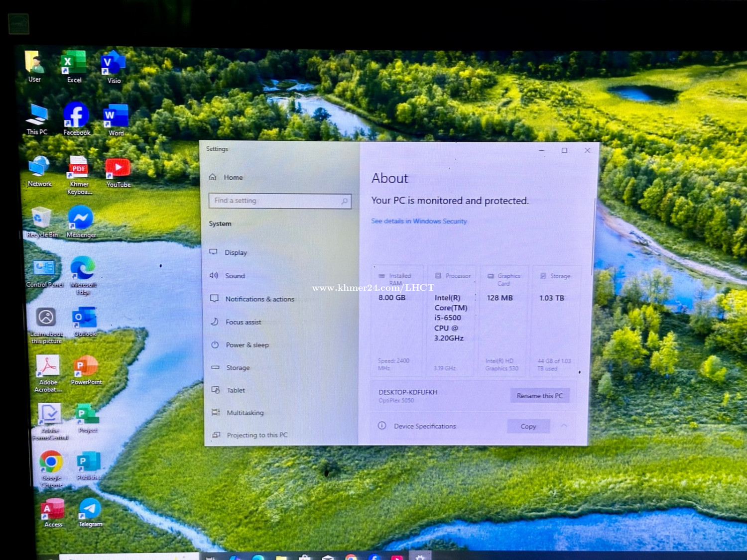This screenshot has height=560, width=747.
Task: Select Display in Settings sidebar
Action: point(236,252)
